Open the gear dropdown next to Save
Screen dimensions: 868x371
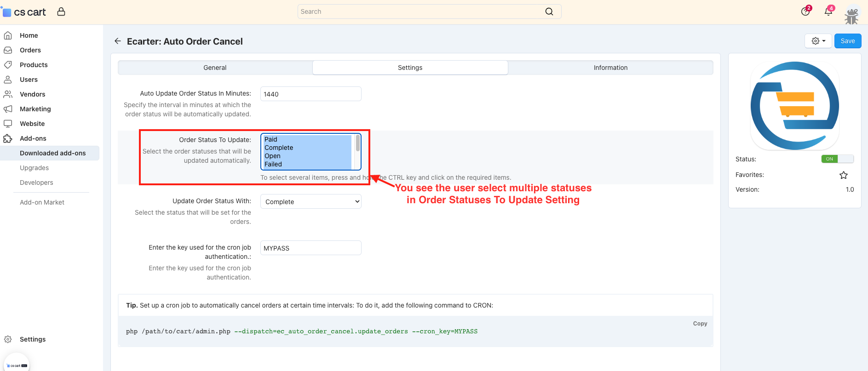coord(818,41)
